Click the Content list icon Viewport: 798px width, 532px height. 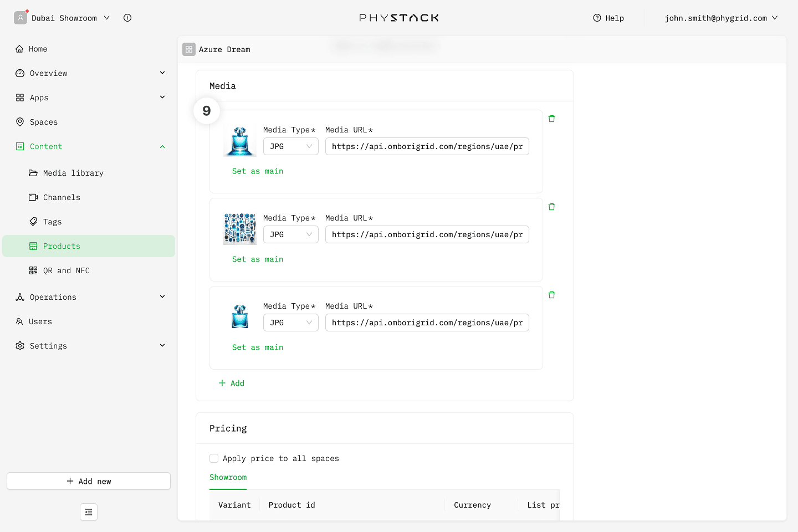click(20, 146)
